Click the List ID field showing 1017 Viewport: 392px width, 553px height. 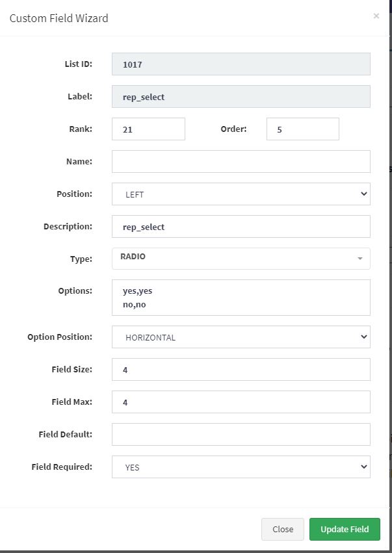241,64
